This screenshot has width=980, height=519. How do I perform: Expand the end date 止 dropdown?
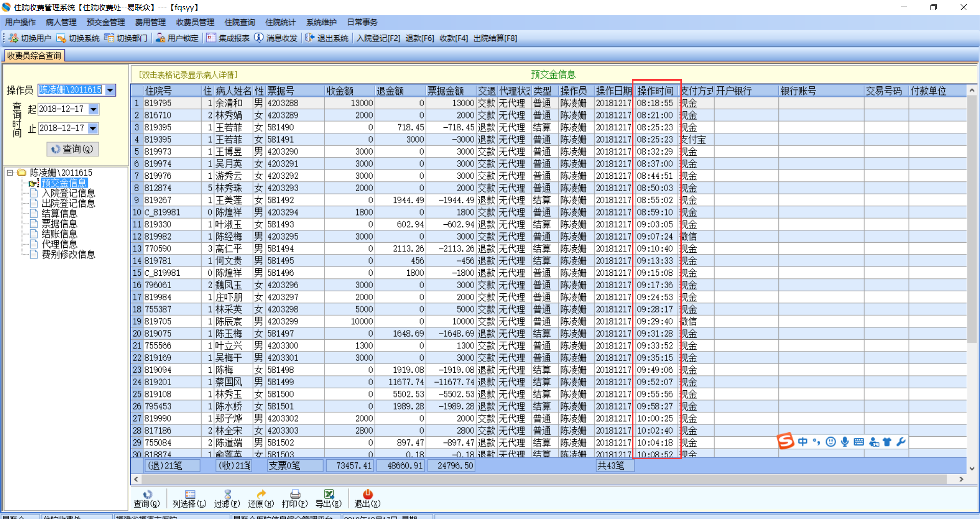coord(93,128)
